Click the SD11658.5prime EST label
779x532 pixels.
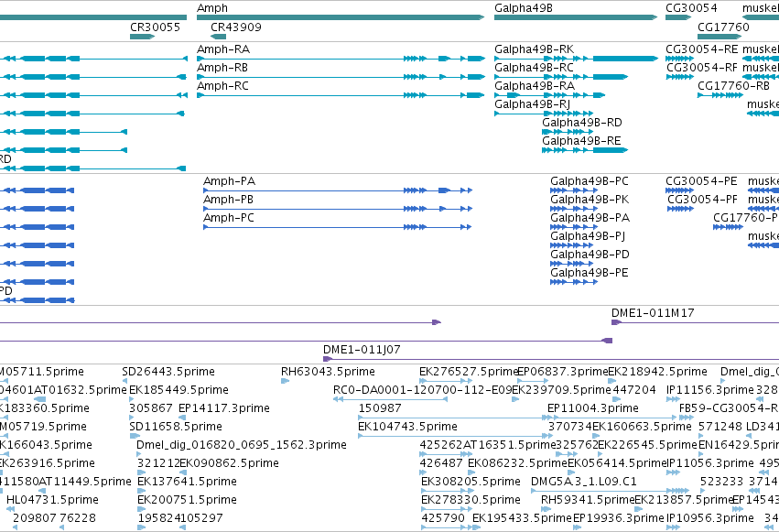(x=176, y=427)
